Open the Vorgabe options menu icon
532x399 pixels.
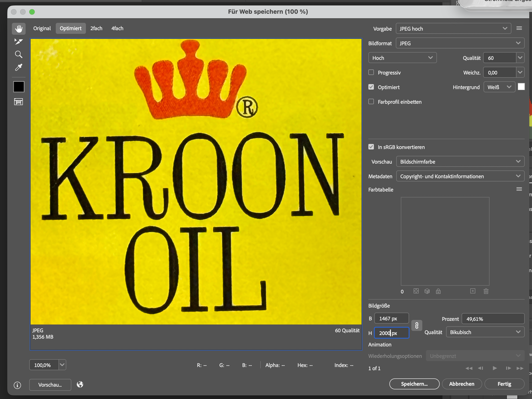tap(519, 28)
